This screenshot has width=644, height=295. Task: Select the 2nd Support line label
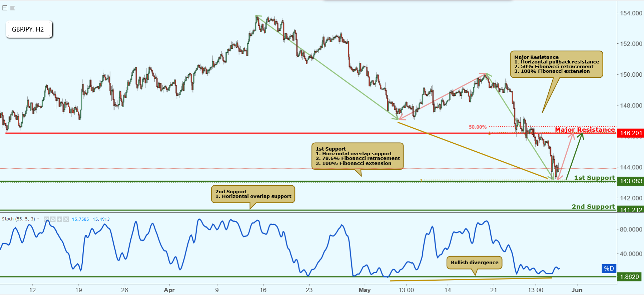593,206
